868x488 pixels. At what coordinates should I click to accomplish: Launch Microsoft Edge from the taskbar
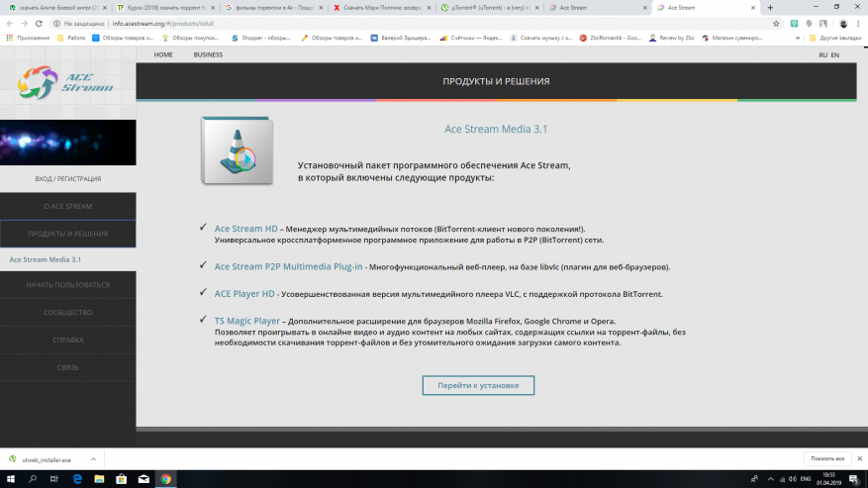coord(77,479)
